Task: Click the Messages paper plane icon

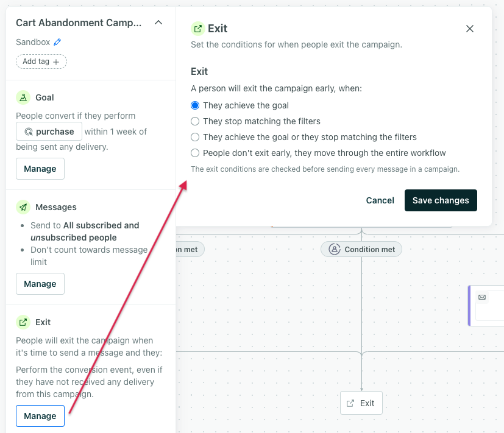Action: [x=23, y=207]
